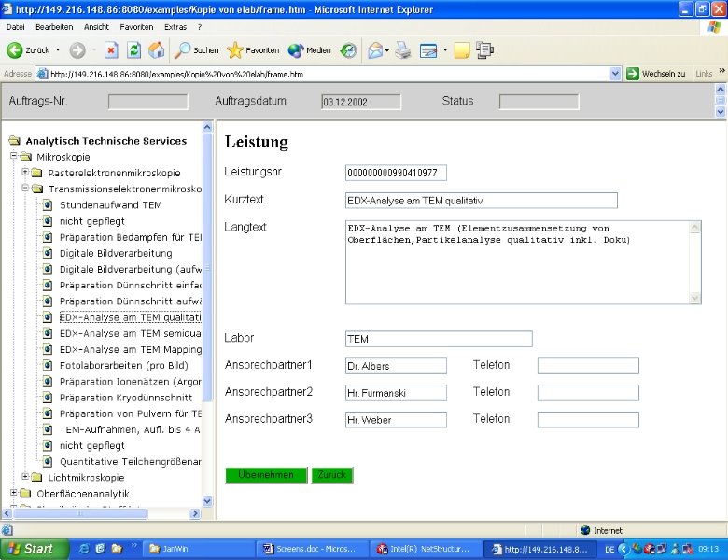This screenshot has height=560, width=728.
Task: Open the Mail envelope icon
Action: click(x=375, y=50)
